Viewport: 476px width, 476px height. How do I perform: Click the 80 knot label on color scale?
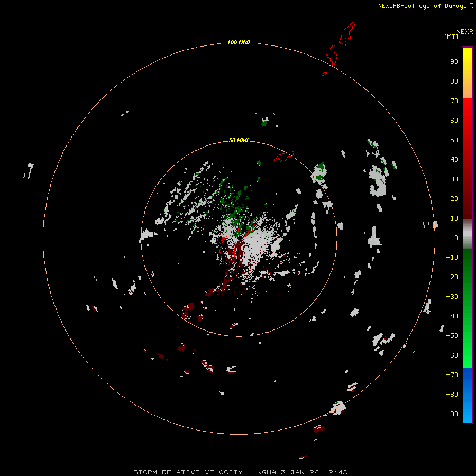click(454, 81)
